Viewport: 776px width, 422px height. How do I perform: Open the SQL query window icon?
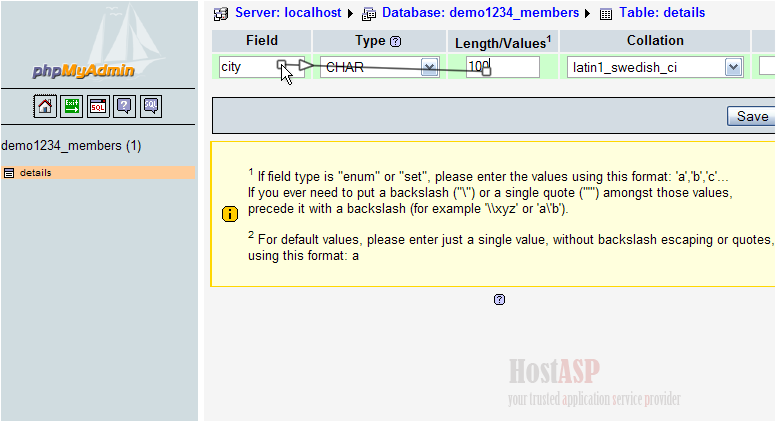point(98,105)
